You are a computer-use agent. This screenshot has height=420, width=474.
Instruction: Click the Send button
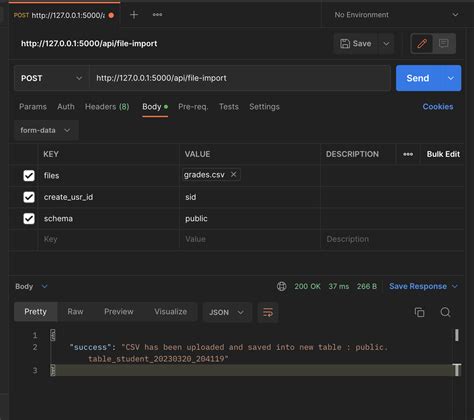click(418, 78)
